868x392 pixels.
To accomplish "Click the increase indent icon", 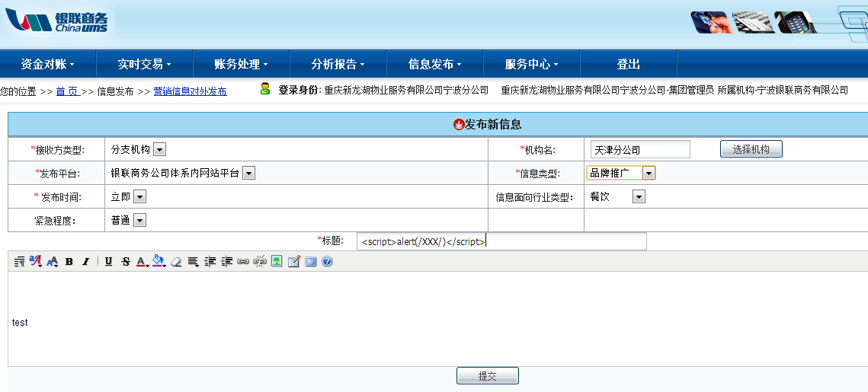I will coord(227,262).
